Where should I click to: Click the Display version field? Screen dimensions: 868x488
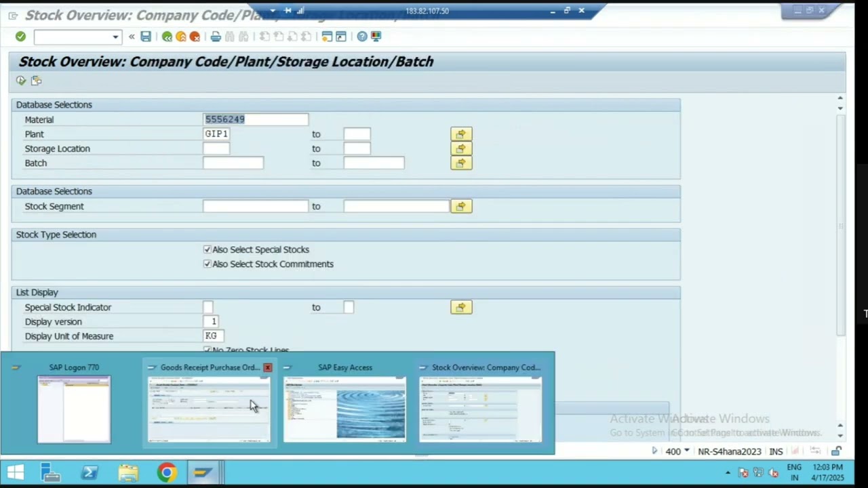[211, 322]
